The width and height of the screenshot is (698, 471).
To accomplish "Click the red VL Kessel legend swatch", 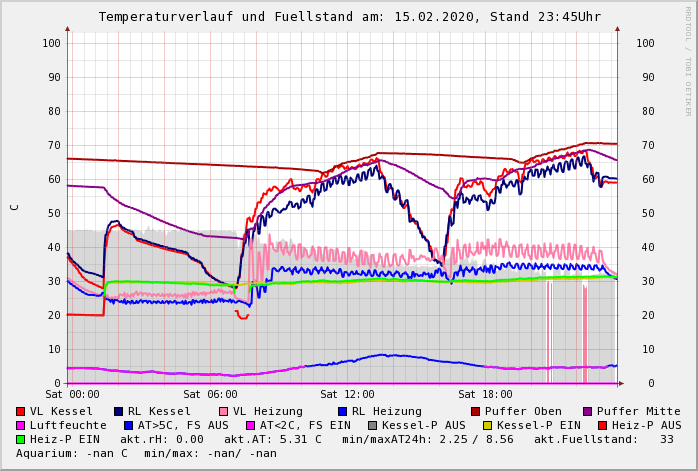I will click(x=21, y=412).
